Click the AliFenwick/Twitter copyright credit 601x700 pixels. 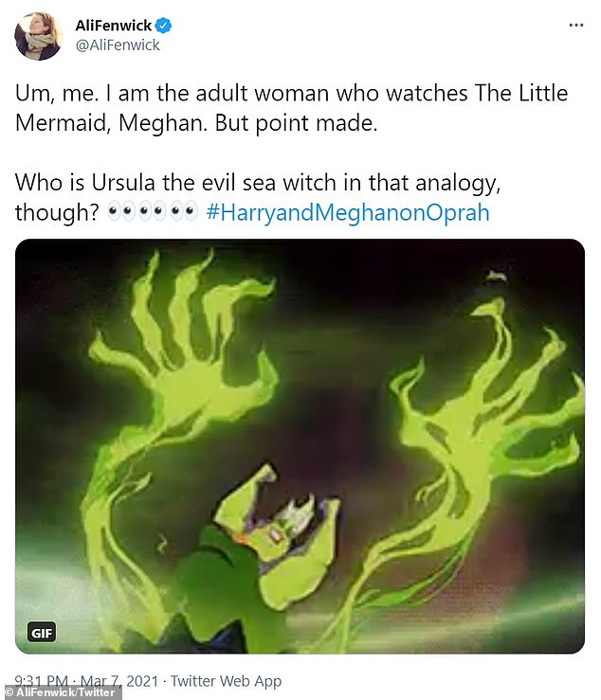coord(60,692)
